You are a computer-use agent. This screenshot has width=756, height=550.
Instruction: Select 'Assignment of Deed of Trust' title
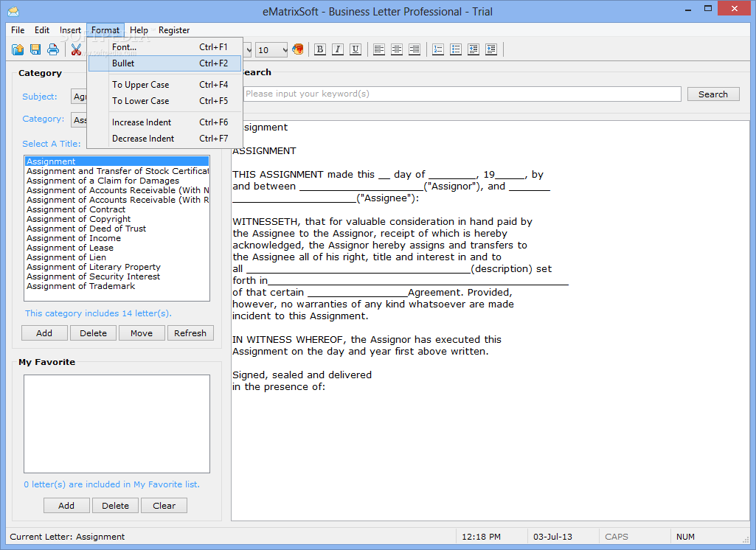click(117, 229)
